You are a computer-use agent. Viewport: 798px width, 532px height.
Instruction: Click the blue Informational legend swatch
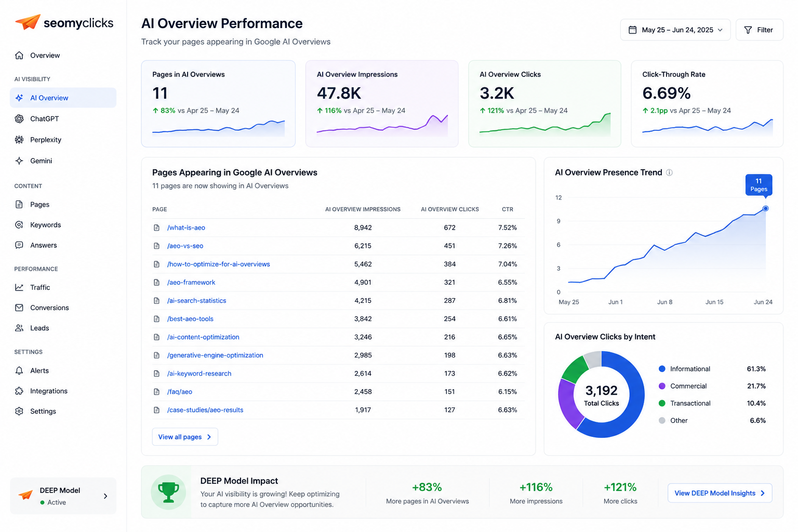662,369
